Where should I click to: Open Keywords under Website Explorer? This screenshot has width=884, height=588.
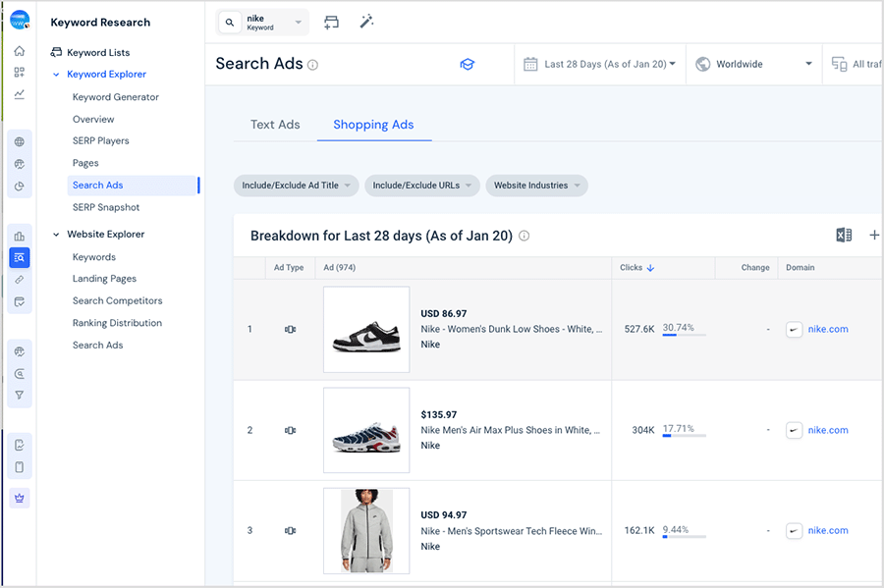tap(94, 257)
